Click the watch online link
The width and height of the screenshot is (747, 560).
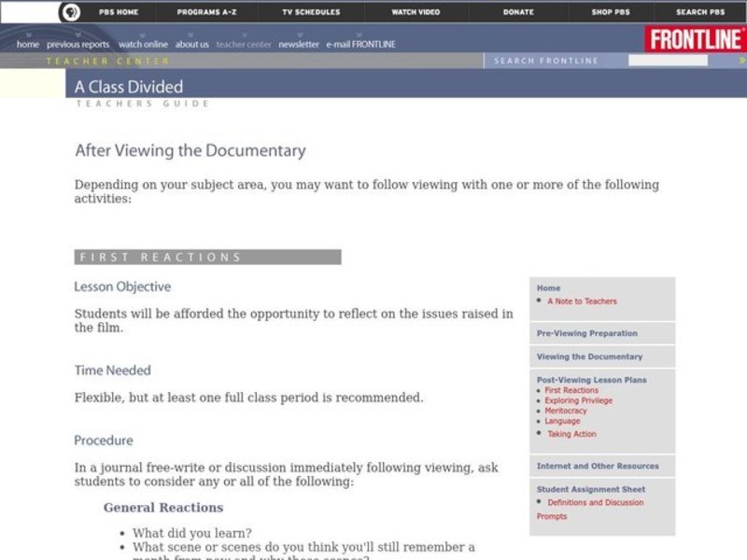click(143, 45)
